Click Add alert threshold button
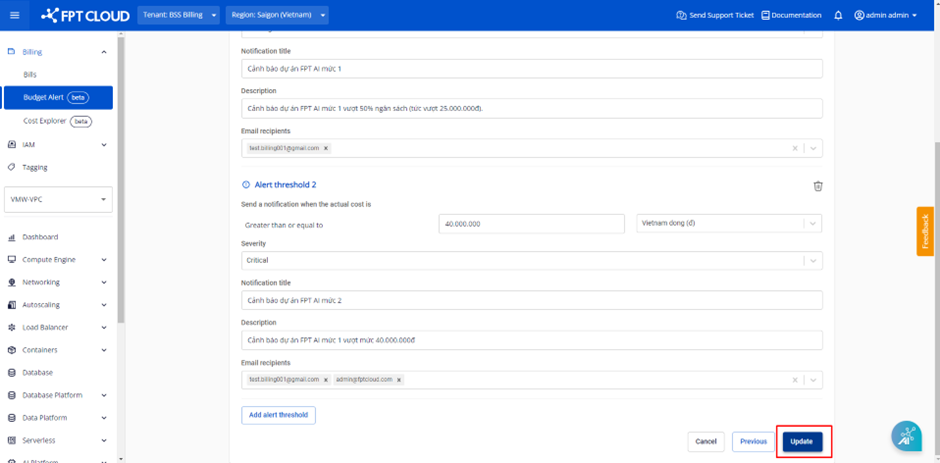The width and height of the screenshot is (940, 463). pyautogui.click(x=278, y=415)
